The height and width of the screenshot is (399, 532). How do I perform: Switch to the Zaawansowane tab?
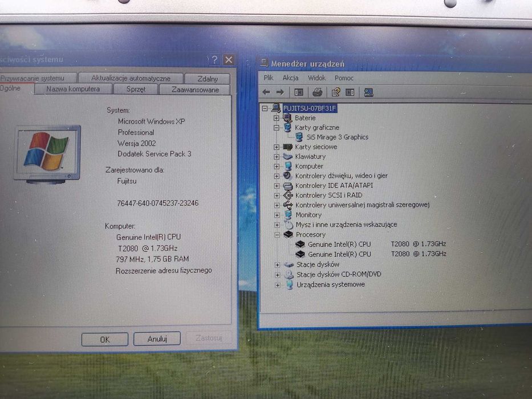195,89
